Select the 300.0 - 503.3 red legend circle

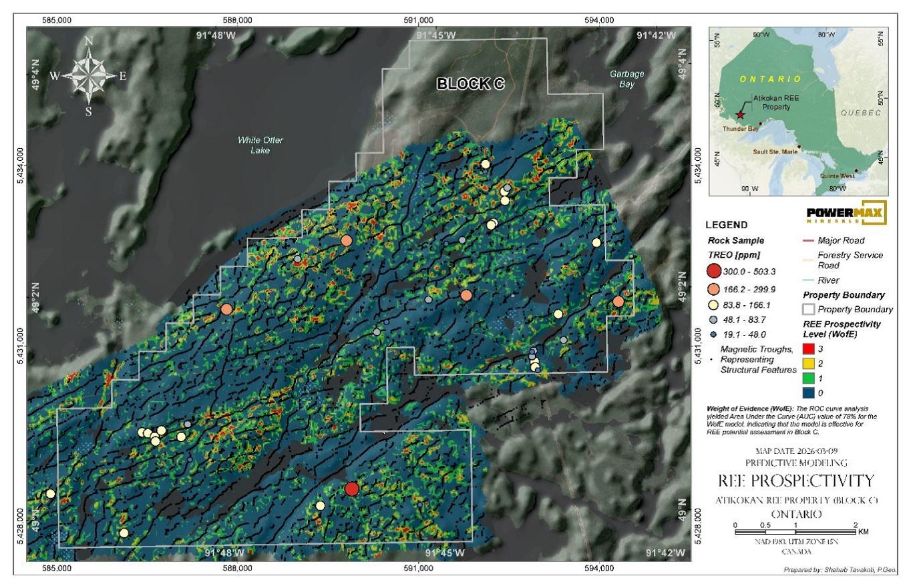click(713, 270)
